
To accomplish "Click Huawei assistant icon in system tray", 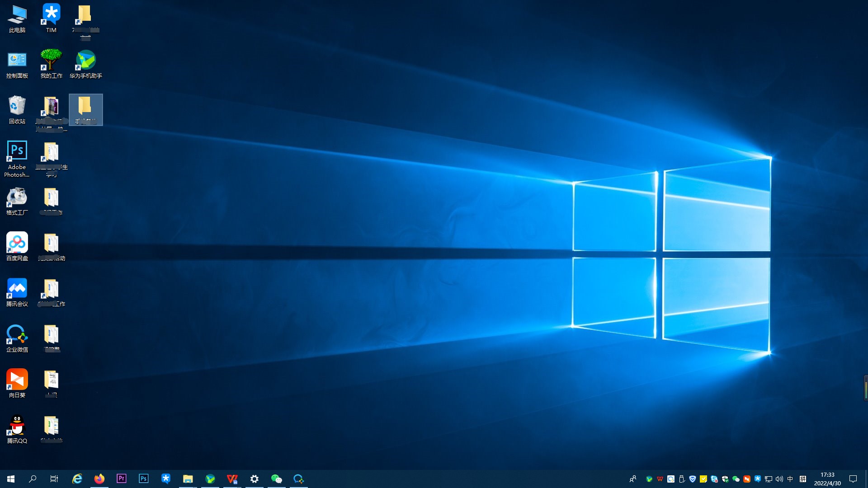I will click(649, 479).
